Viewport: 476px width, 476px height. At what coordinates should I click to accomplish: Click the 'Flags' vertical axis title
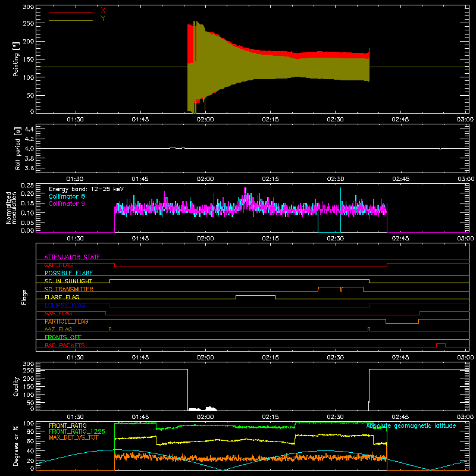(24, 297)
